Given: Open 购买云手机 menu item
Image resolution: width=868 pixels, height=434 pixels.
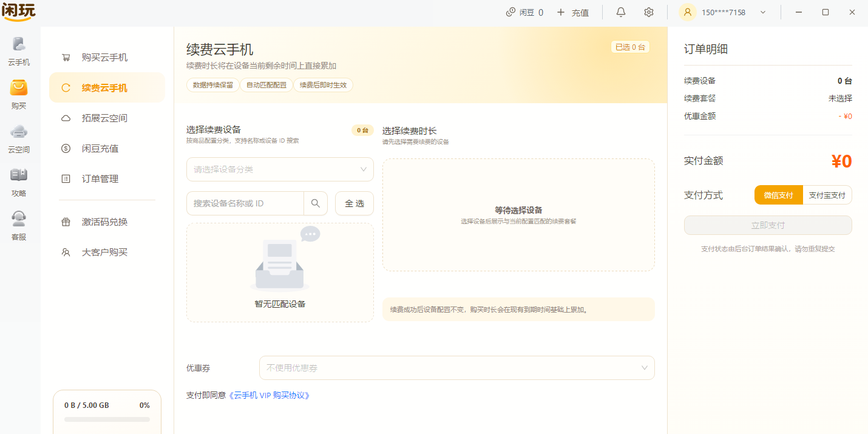Looking at the screenshot, I should (107, 58).
